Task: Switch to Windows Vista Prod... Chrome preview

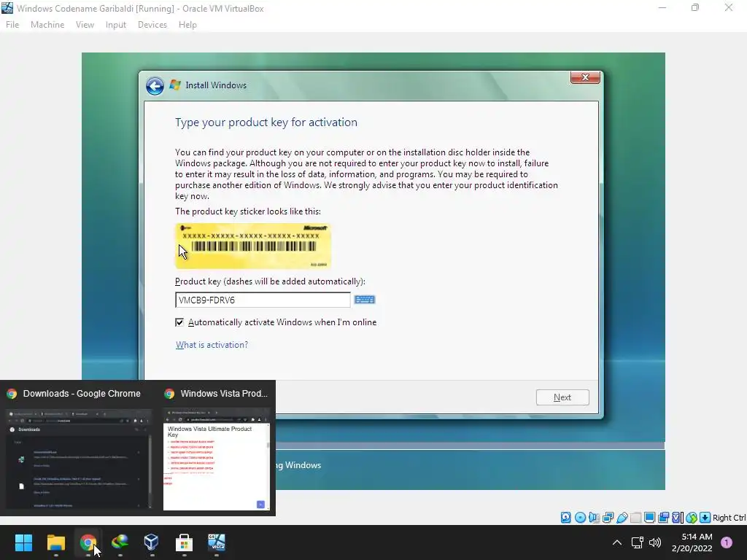Action: (x=217, y=448)
